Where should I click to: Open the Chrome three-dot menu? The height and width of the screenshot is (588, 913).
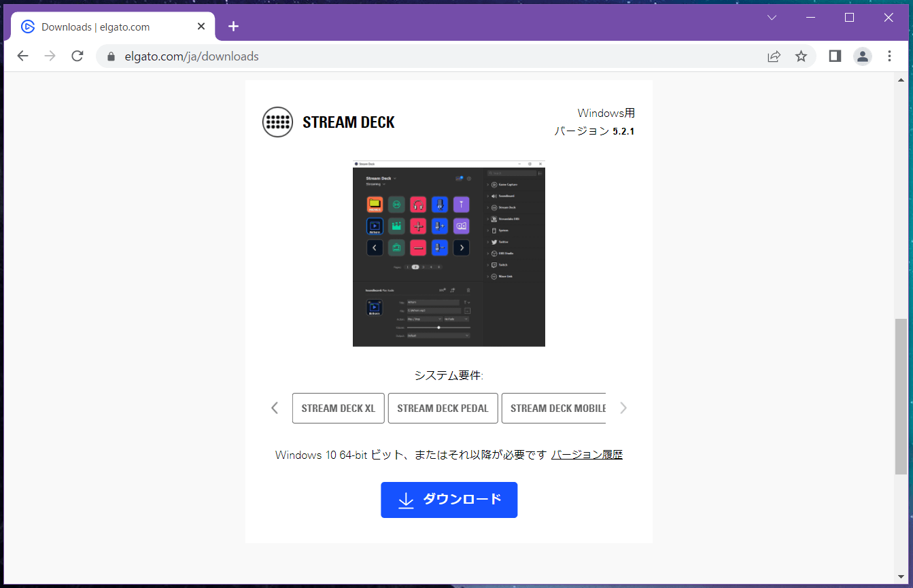(x=889, y=56)
